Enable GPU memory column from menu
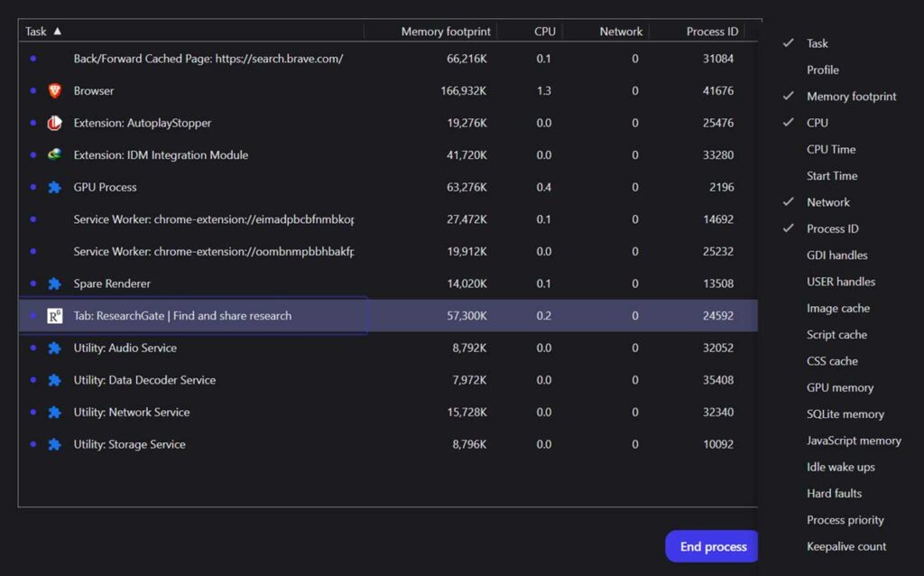This screenshot has width=924, height=576. (839, 387)
